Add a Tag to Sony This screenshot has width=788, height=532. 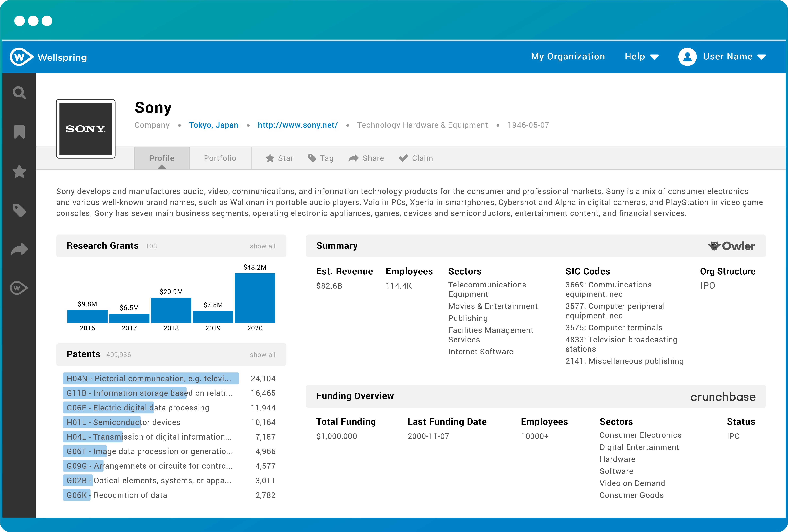coord(321,158)
